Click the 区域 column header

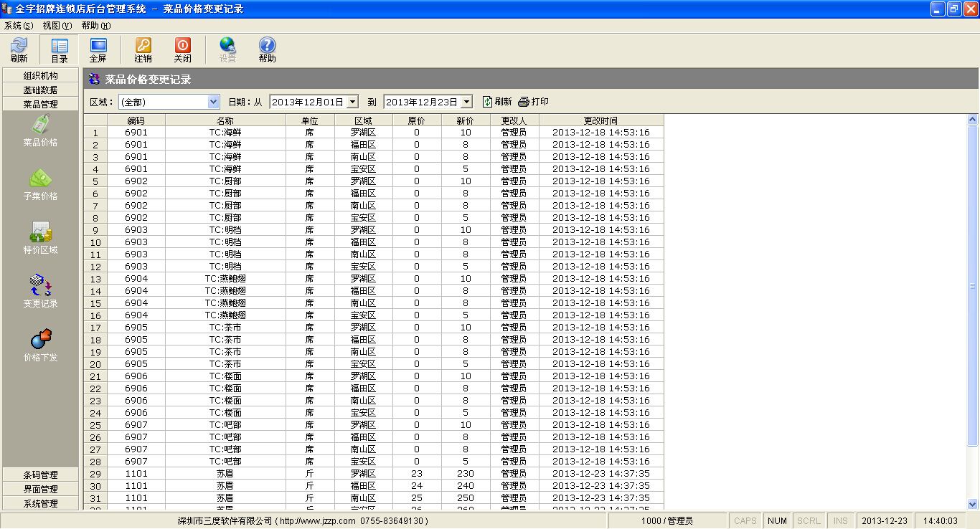363,120
